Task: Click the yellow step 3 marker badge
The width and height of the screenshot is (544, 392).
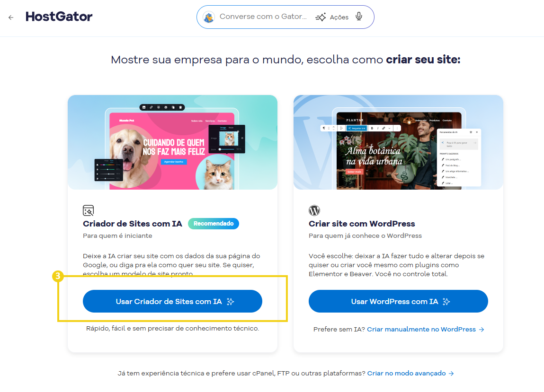Action: pos(58,276)
